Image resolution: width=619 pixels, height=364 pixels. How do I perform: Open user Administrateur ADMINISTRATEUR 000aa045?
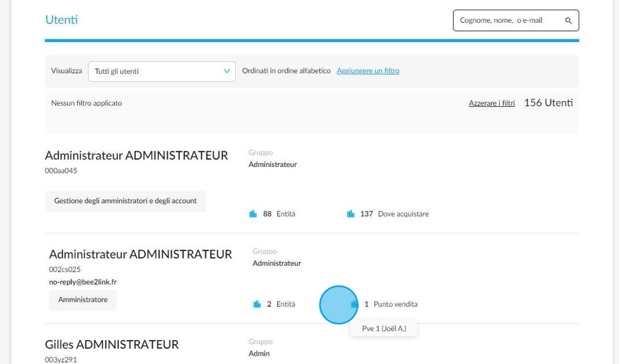click(137, 155)
